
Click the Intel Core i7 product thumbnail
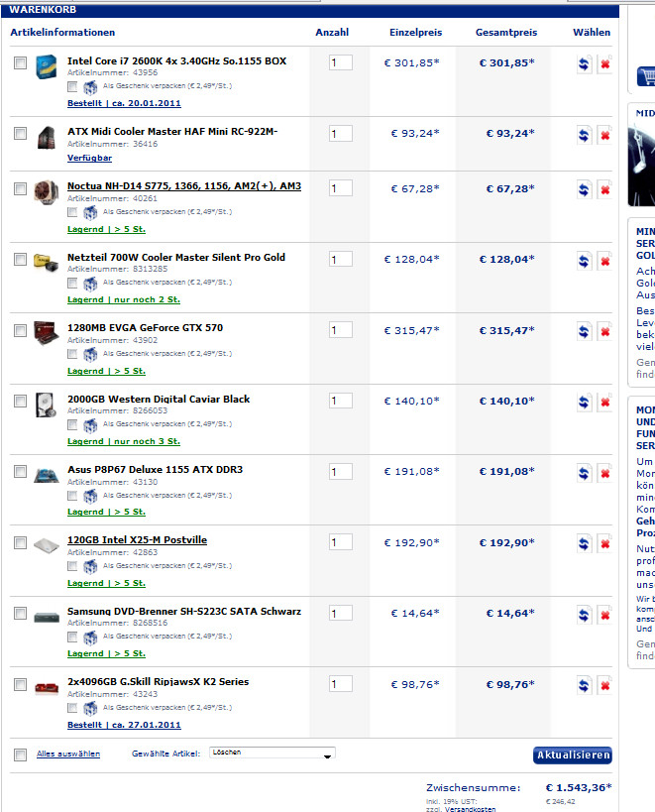46,66
